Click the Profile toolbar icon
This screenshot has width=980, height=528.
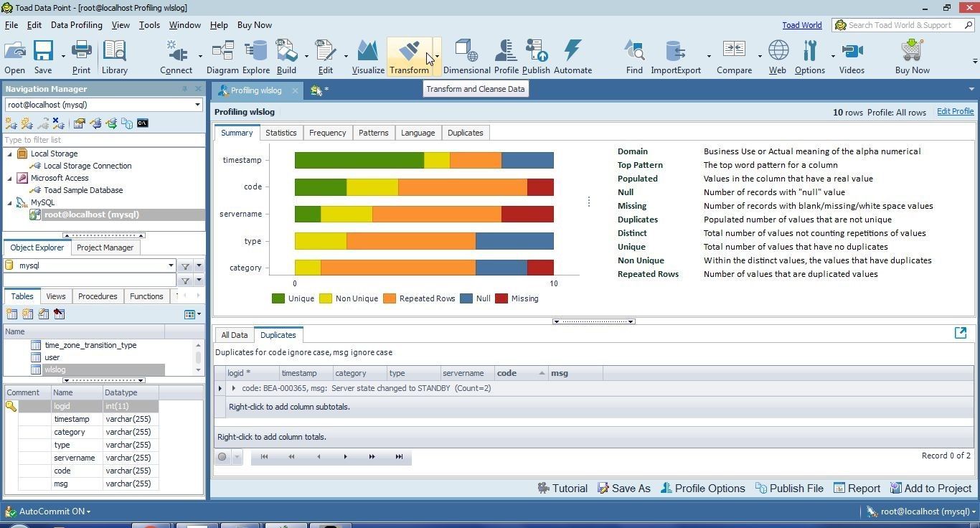pyautogui.click(x=506, y=57)
